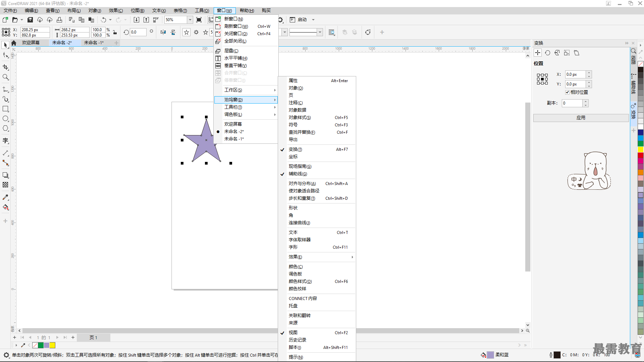Viewport: 644px width, 362px height.
Task: Select the Freehand tool
Action: [5, 89]
